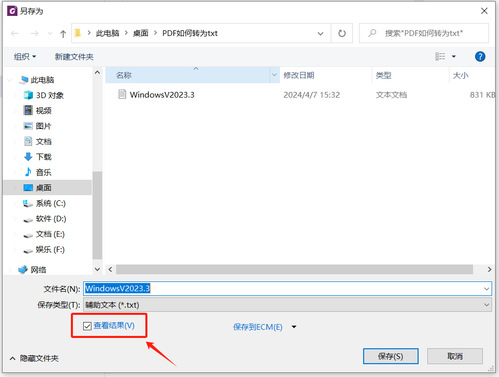Image resolution: width=499 pixels, height=377 pixels.
Task: Toggle the 查看结果(V) checkbox
Action: pyautogui.click(x=87, y=326)
